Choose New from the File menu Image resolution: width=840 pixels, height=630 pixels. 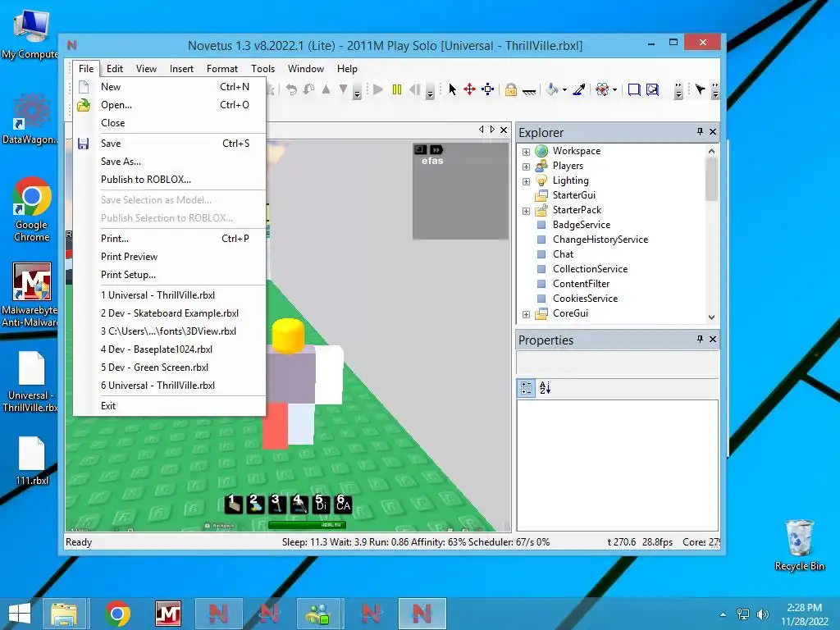pos(170,87)
